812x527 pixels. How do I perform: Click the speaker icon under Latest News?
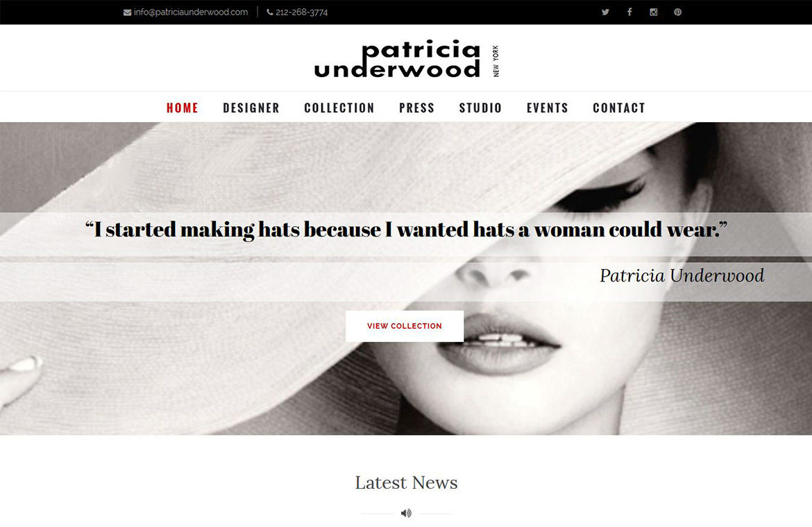click(x=406, y=513)
